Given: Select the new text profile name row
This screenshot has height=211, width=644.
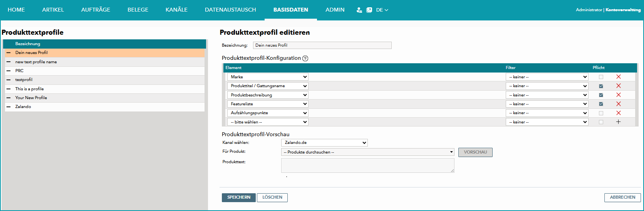Looking at the screenshot, I should (x=105, y=62).
